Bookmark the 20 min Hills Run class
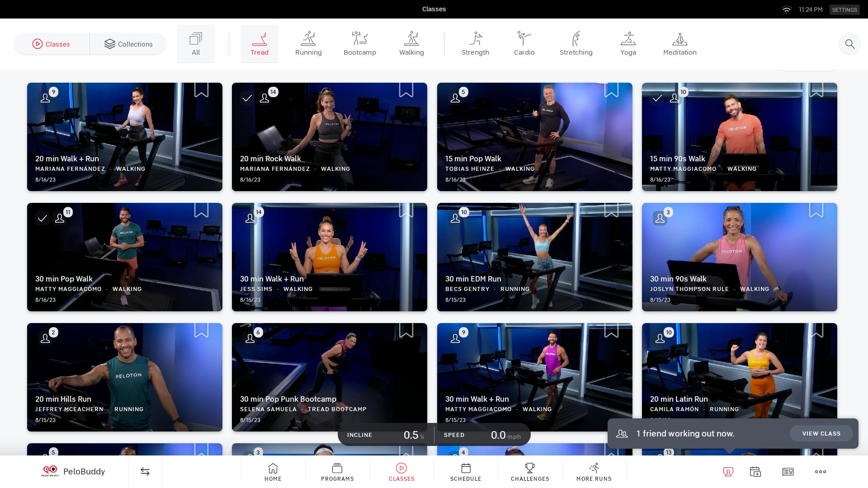The image size is (868, 488). [201, 330]
